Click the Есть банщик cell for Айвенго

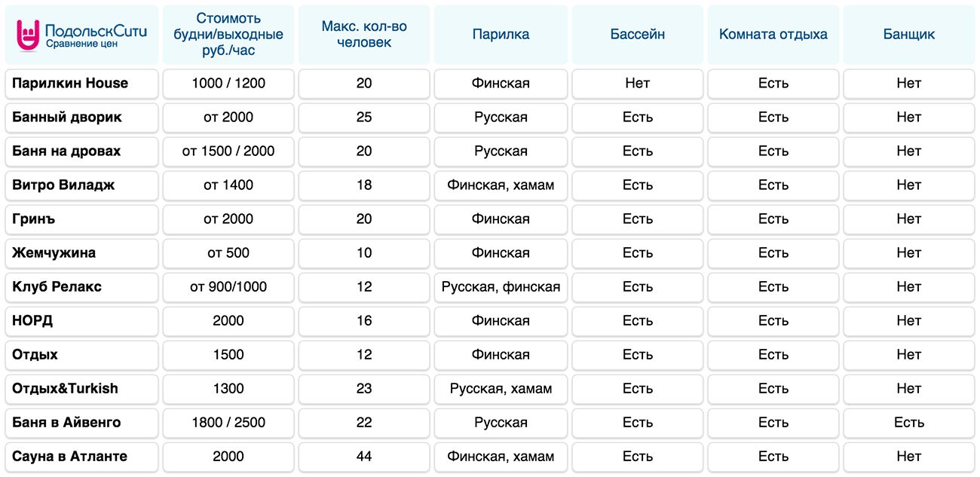pos(909,423)
